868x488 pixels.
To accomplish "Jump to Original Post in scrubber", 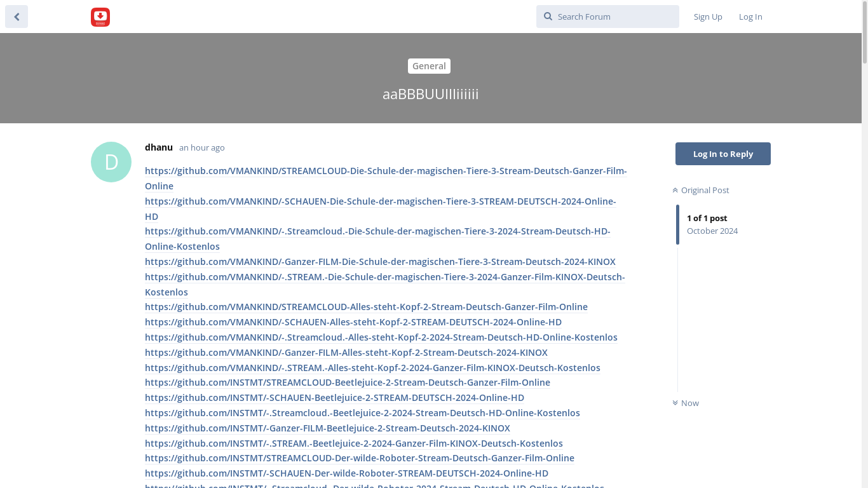I will coord(701,190).
